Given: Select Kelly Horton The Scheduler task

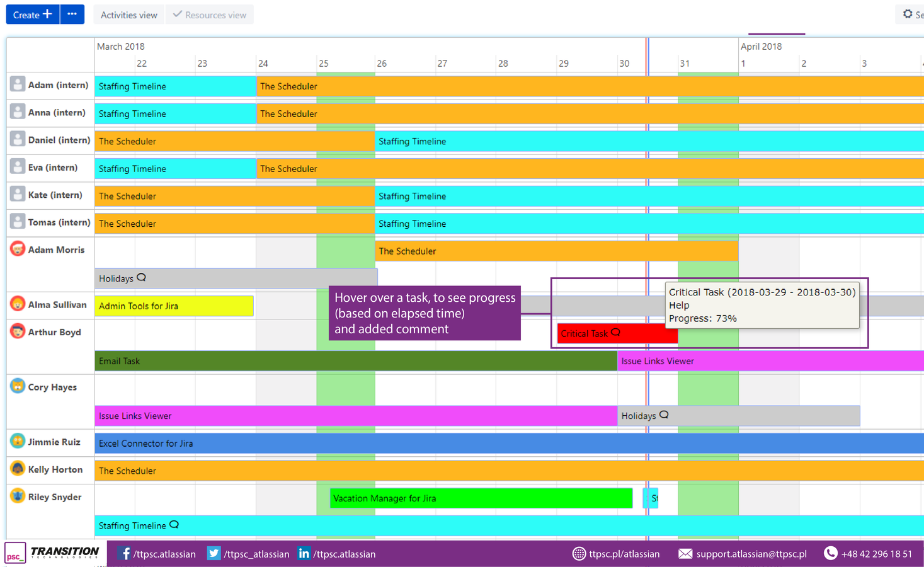Looking at the screenshot, I should [510, 471].
